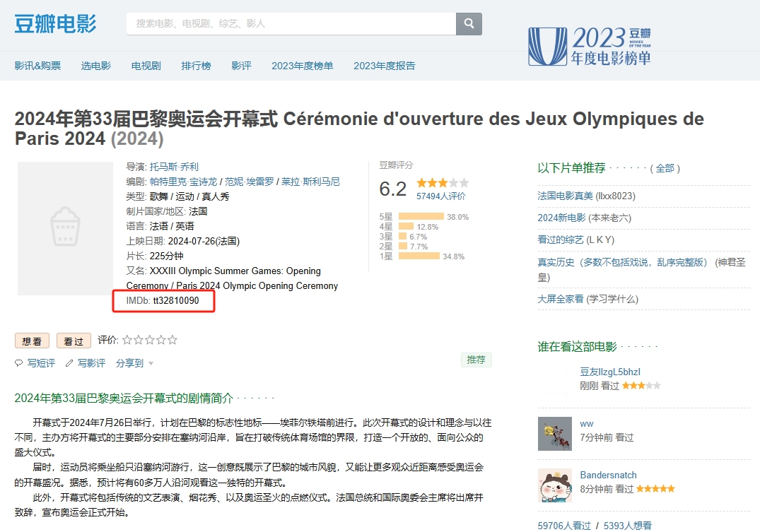
Task: Open the 排行榜 navigation tab
Action: (x=196, y=66)
